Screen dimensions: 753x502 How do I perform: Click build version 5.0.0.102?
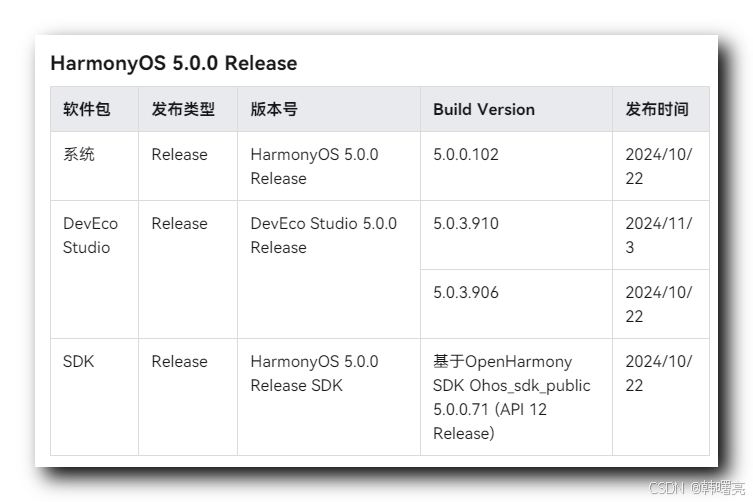pyautogui.click(x=466, y=155)
